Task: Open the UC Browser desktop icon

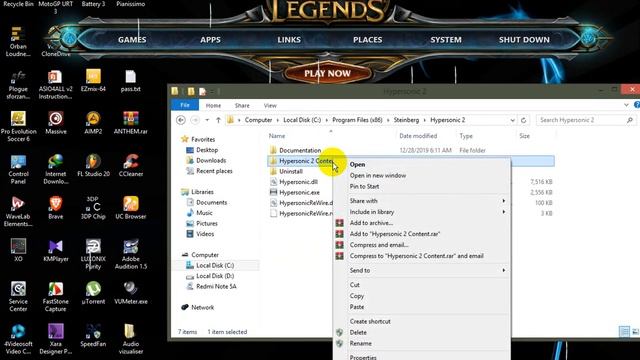Action: pyautogui.click(x=131, y=208)
